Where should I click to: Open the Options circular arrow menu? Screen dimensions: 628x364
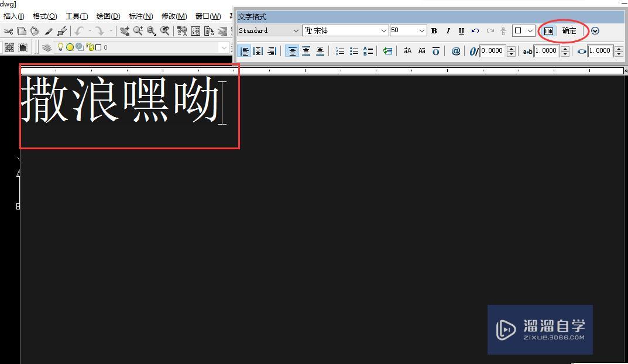(x=595, y=31)
